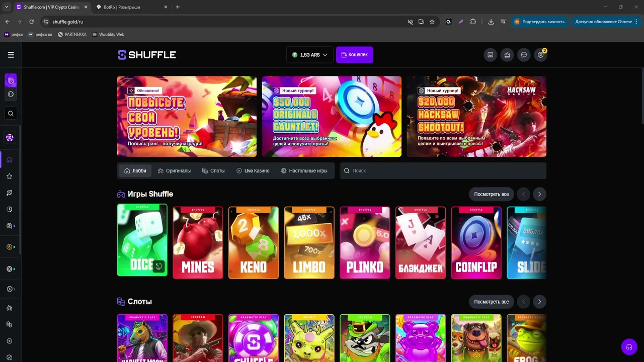View all Слоты with Посмотреть все
Image resolution: width=644 pixels, height=362 pixels.
pyautogui.click(x=492, y=302)
